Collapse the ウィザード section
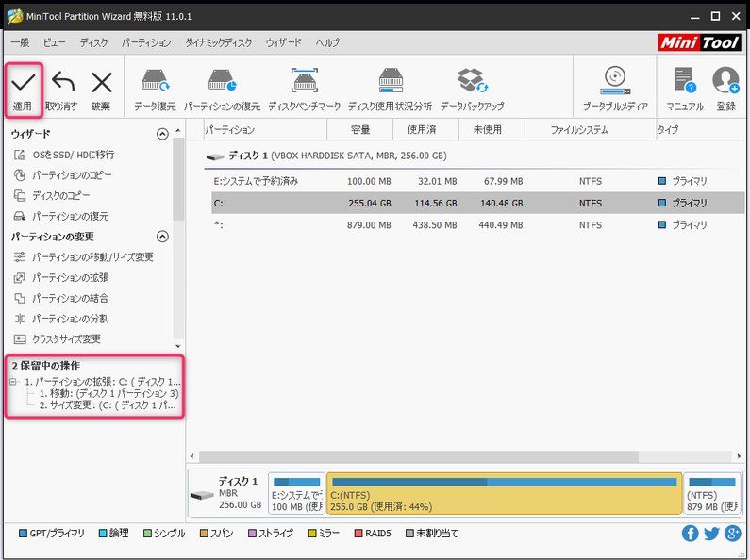Image resolution: width=750 pixels, height=560 pixels. 162,134
